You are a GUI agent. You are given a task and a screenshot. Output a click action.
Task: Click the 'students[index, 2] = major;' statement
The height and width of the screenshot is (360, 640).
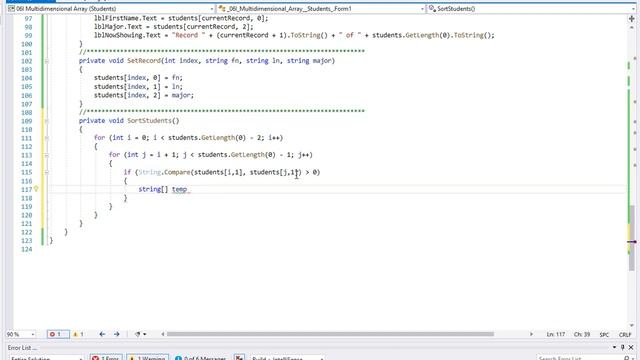144,95
